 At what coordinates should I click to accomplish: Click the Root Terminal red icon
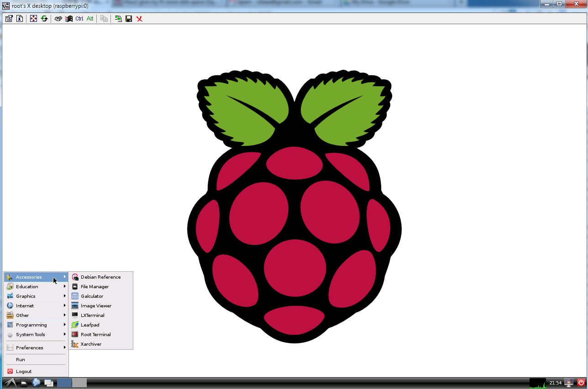coord(75,335)
